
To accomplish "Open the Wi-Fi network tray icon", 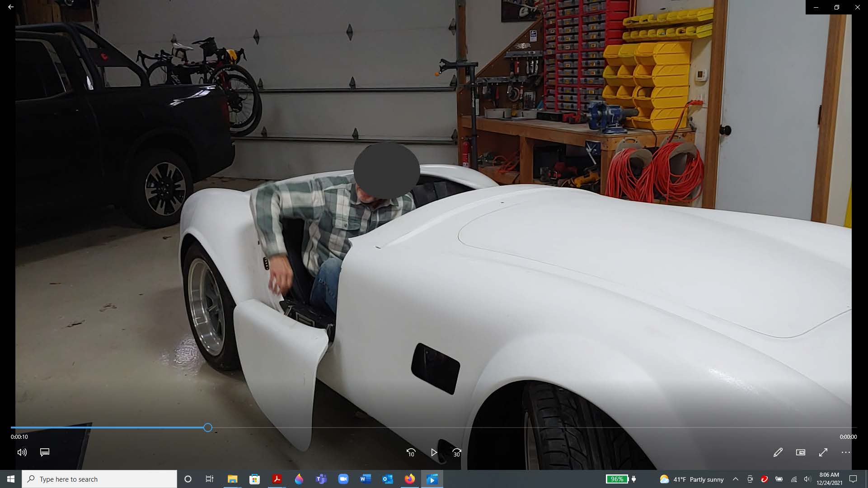I will (x=794, y=479).
